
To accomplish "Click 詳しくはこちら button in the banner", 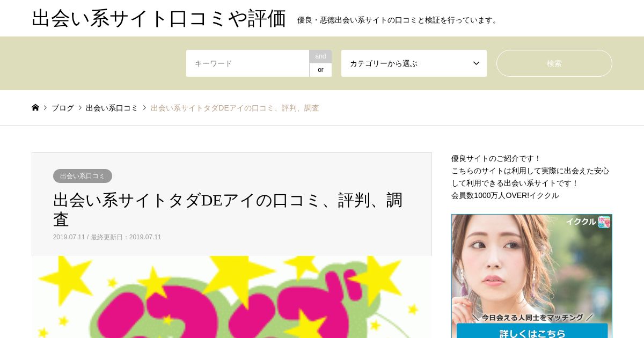I will pyautogui.click(x=532, y=332).
